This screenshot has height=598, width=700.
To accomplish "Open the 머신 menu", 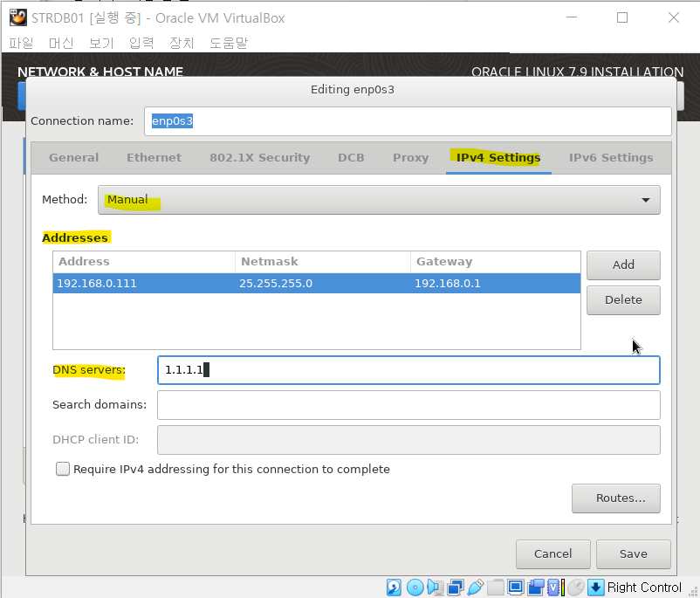I will pyautogui.click(x=61, y=43).
